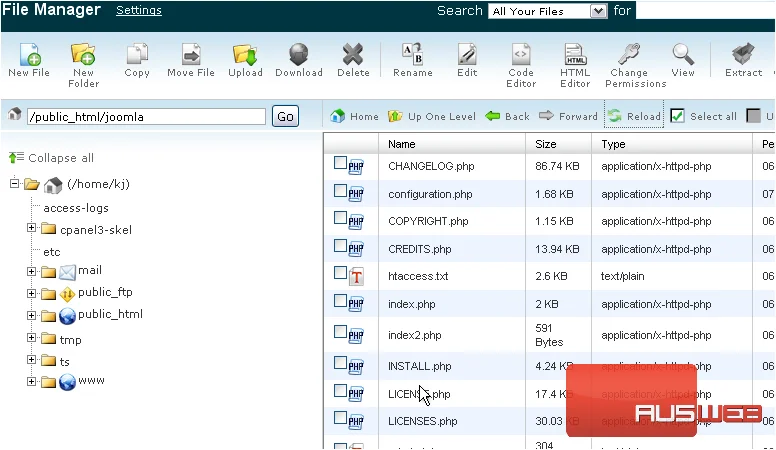Select configuration.php file name
776x450 pixels.
[430, 194]
